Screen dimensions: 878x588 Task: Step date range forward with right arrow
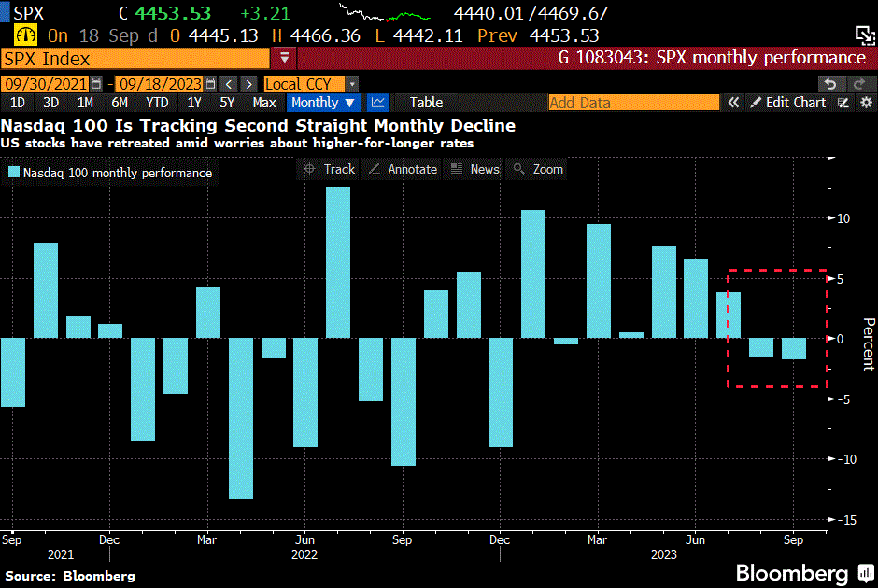(x=249, y=84)
